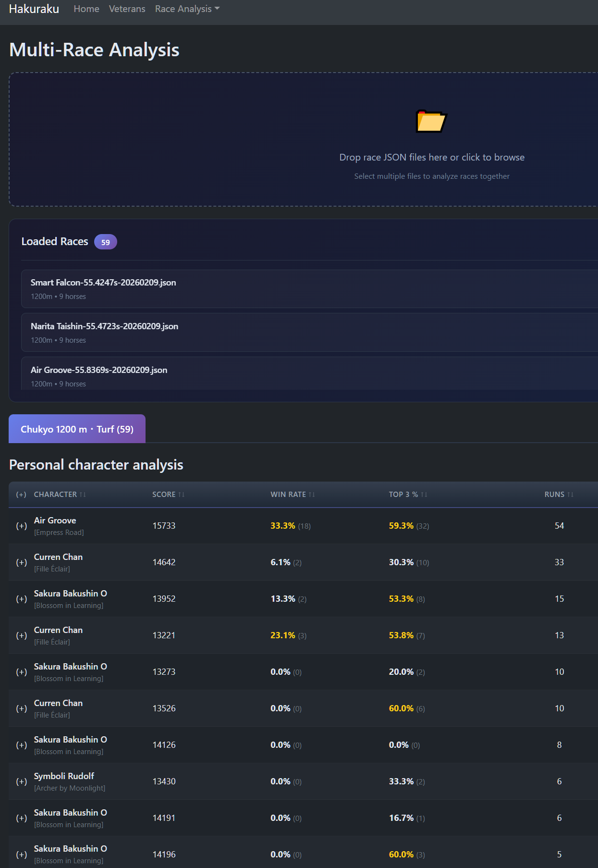This screenshot has width=598, height=868.
Task: Expand Sakura Bakushin O row with score 14191
Action: click(x=21, y=818)
